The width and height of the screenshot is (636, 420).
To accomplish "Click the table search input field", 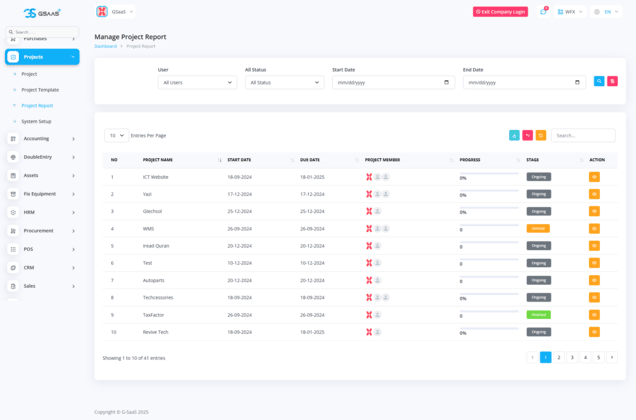I will [x=583, y=135].
